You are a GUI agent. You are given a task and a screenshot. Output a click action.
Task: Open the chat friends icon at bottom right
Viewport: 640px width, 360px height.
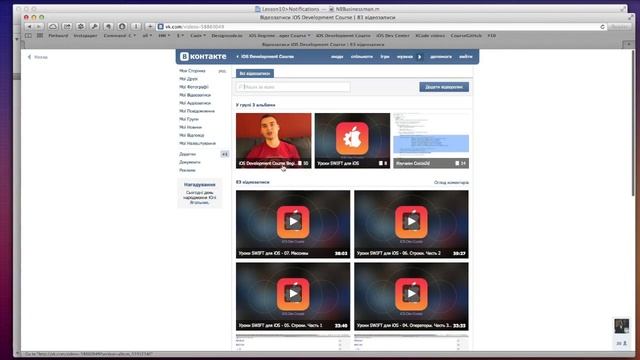622,343
